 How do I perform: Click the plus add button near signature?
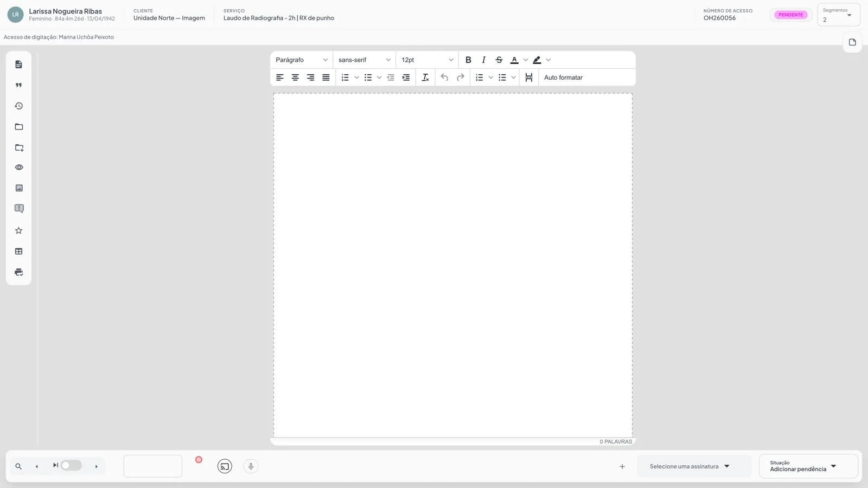coord(622,466)
